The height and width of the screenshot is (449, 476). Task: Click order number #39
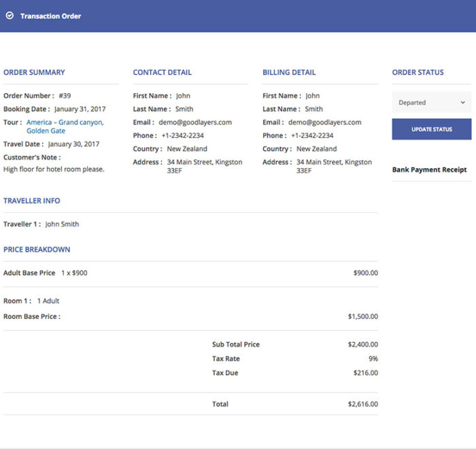pyautogui.click(x=65, y=96)
